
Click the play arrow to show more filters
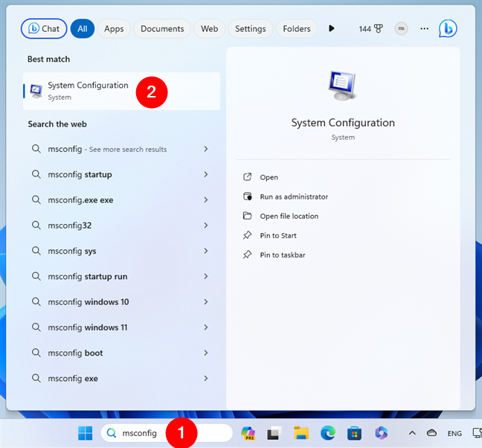click(x=332, y=29)
